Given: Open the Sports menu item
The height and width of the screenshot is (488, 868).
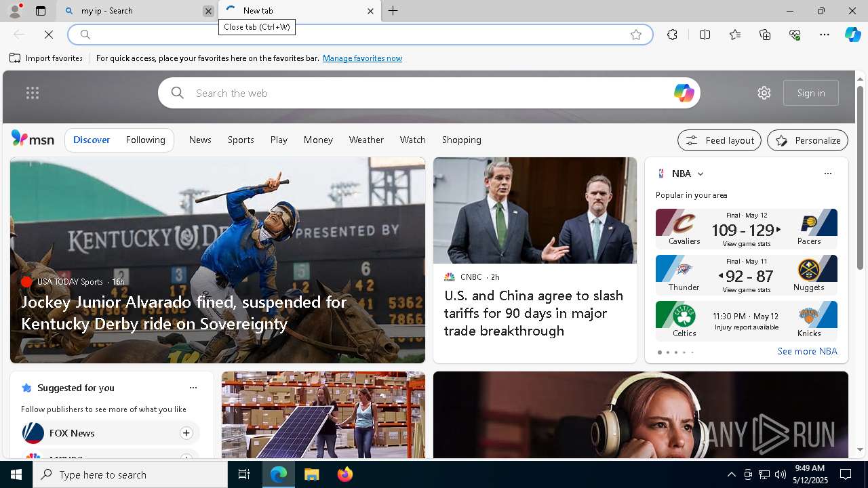Looking at the screenshot, I should [241, 140].
